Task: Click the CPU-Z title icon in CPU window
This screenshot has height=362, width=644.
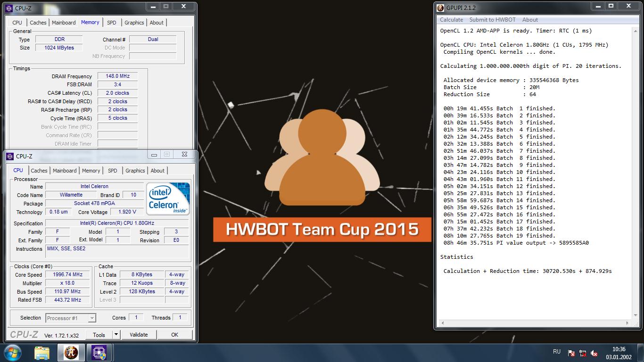Action: [10, 156]
